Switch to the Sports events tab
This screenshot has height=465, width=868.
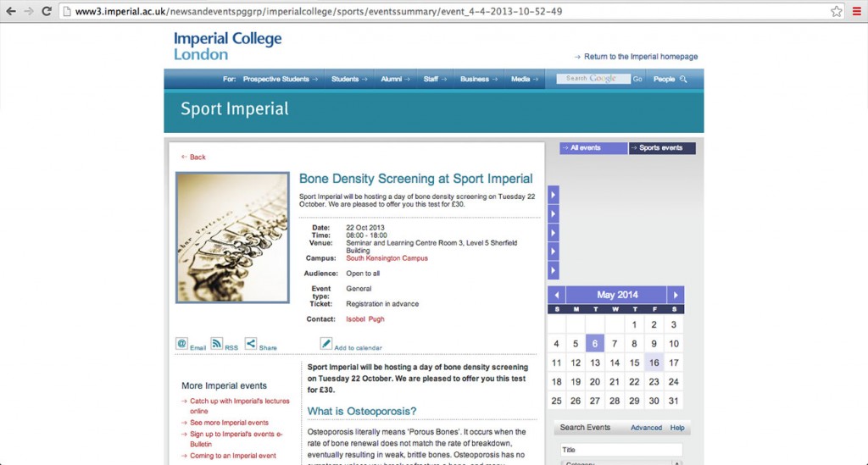(x=661, y=148)
